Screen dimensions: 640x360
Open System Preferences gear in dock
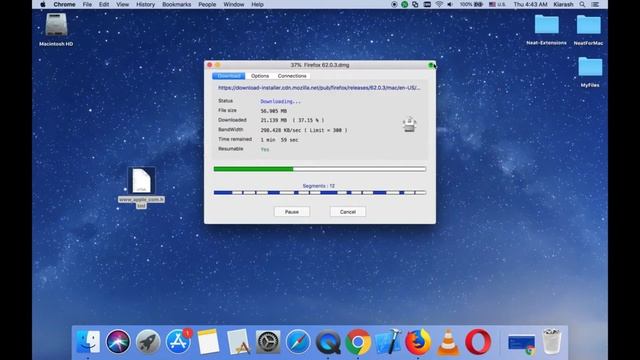pos(268,342)
